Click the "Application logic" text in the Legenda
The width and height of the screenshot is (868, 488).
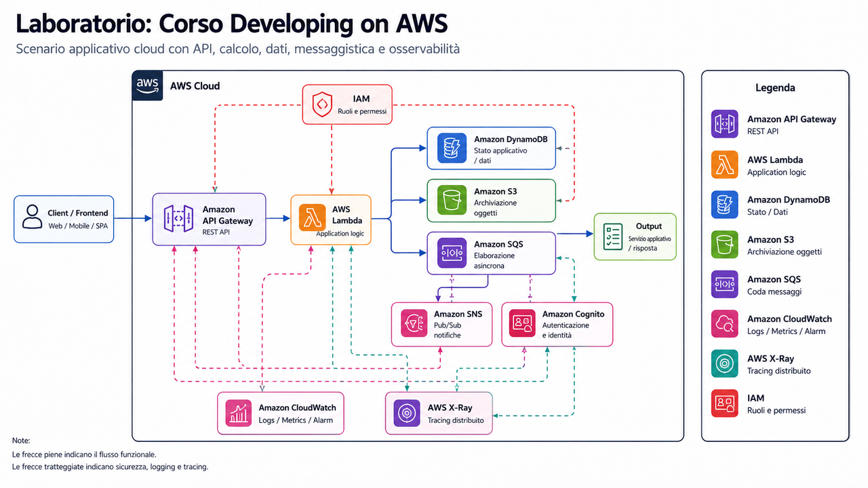(x=776, y=172)
